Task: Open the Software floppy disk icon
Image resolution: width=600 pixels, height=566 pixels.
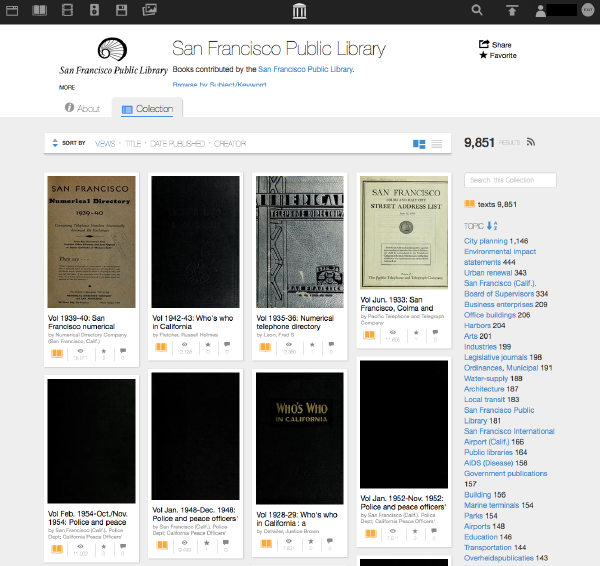Action: (x=121, y=11)
